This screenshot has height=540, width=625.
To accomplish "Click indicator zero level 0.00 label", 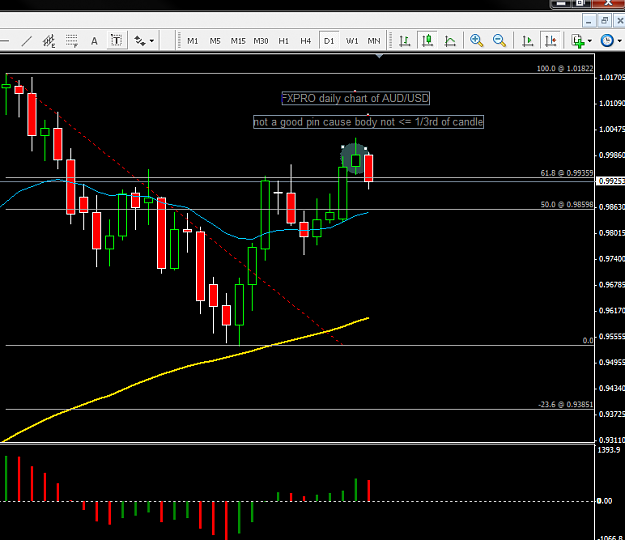I will pos(605,501).
